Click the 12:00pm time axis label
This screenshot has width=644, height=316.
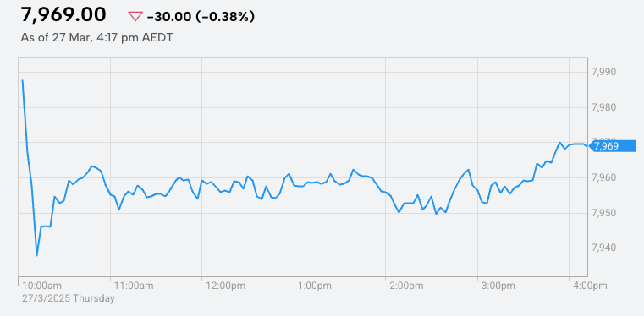click(225, 286)
